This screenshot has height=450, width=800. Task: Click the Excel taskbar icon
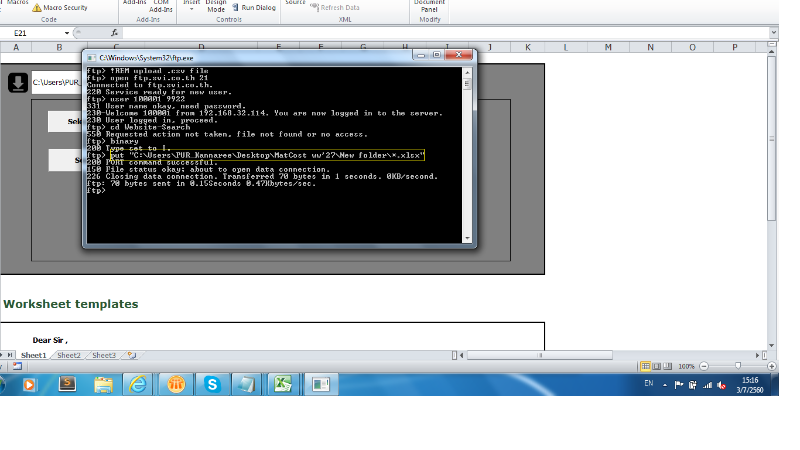(284, 384)
